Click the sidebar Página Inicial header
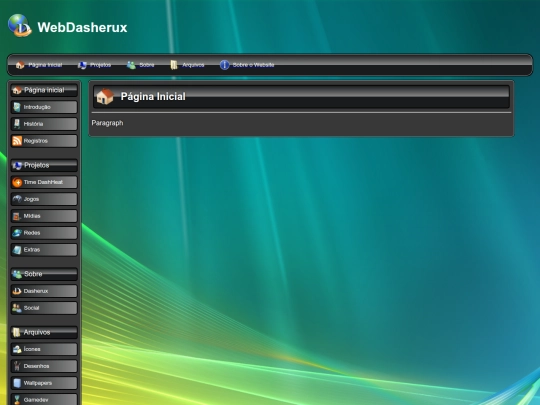 click(x=44, y=90)
